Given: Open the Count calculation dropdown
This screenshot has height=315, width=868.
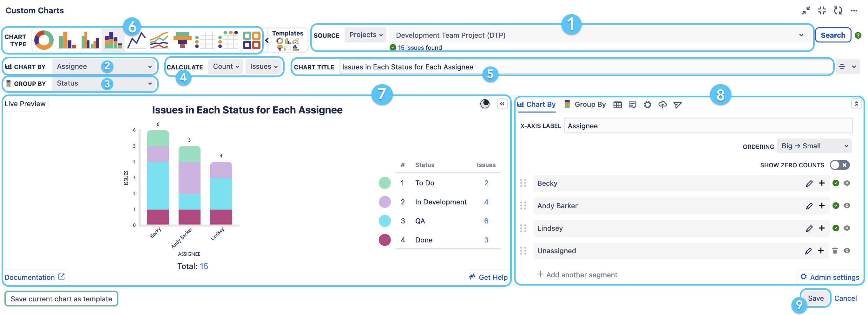Looking at the screenshot, I should pyautogui.click(x=226, y=67).
